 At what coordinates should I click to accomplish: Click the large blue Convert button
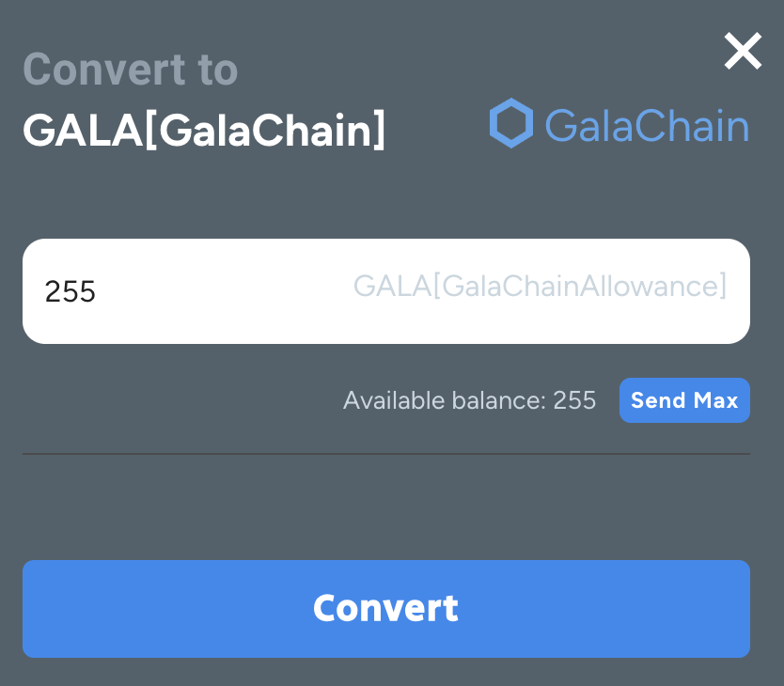(386, 609)
